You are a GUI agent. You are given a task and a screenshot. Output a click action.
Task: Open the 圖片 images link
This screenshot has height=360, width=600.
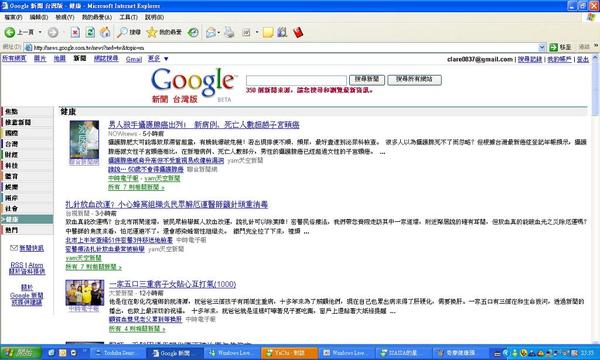click(40, 59)
